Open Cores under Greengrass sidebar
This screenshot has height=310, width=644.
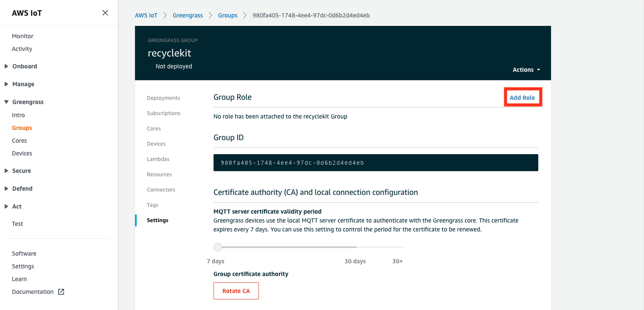[19, 141]
